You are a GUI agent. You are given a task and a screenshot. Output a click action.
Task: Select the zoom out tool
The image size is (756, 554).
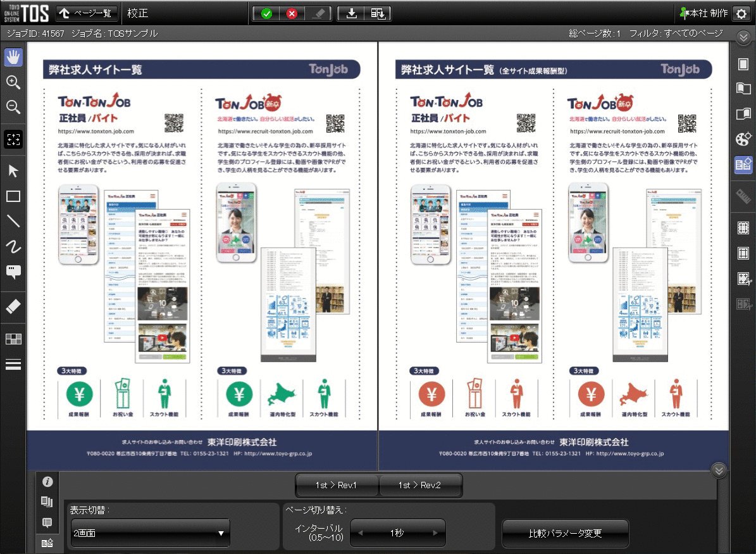click(13, 106)
